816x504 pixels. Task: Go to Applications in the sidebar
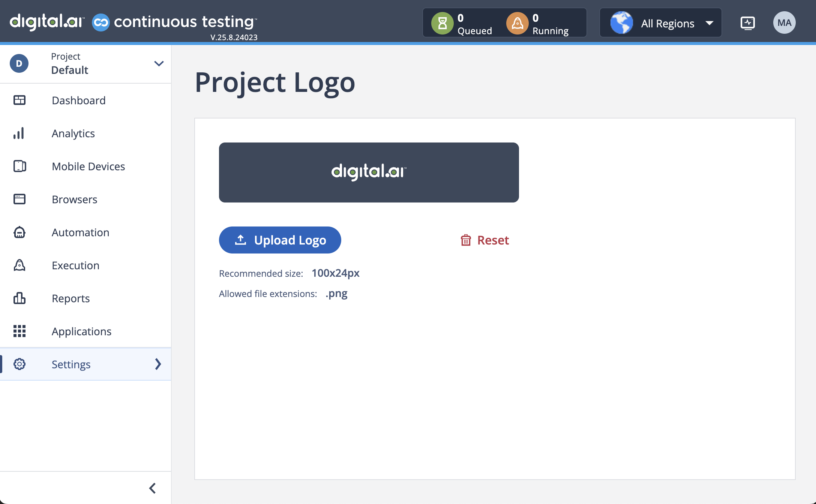point(85,331)
